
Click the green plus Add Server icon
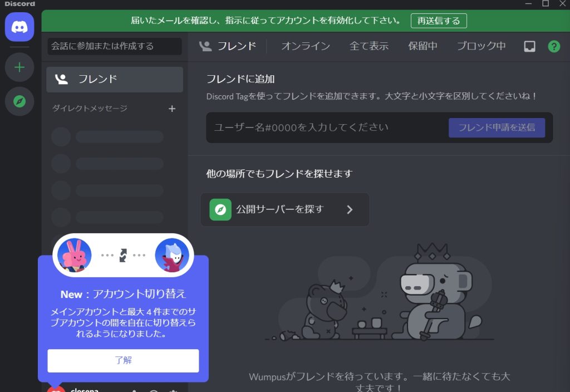[x=19, y=67]
